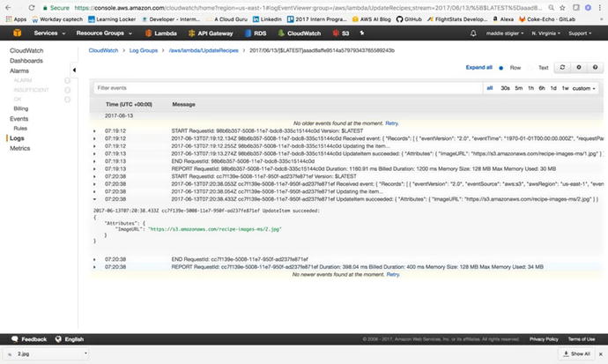Viewport: 608px width, 364px height.
Task: Expand the REPORT row with 398.04 ms
Action: (x=94, y=267)
